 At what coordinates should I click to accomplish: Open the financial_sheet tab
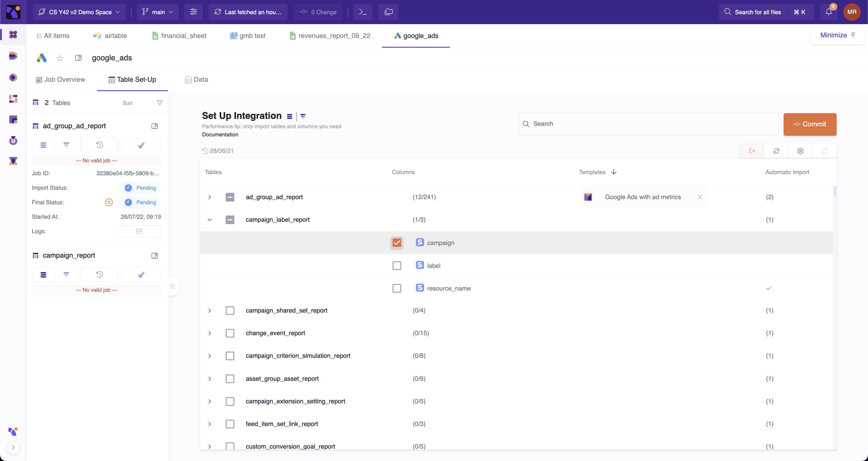coord(179,36)
